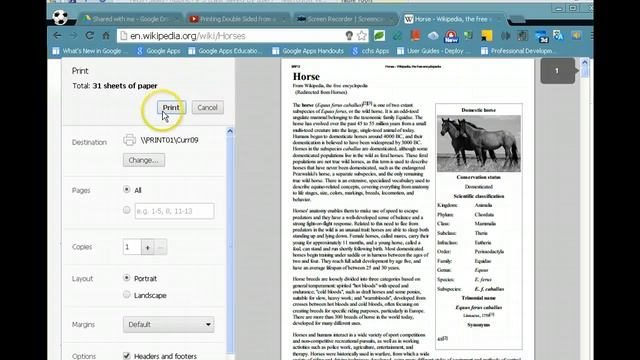Viewport: 640px width, 360px height.
Task: Click the translate extension icon
Action: pos(558,36)
